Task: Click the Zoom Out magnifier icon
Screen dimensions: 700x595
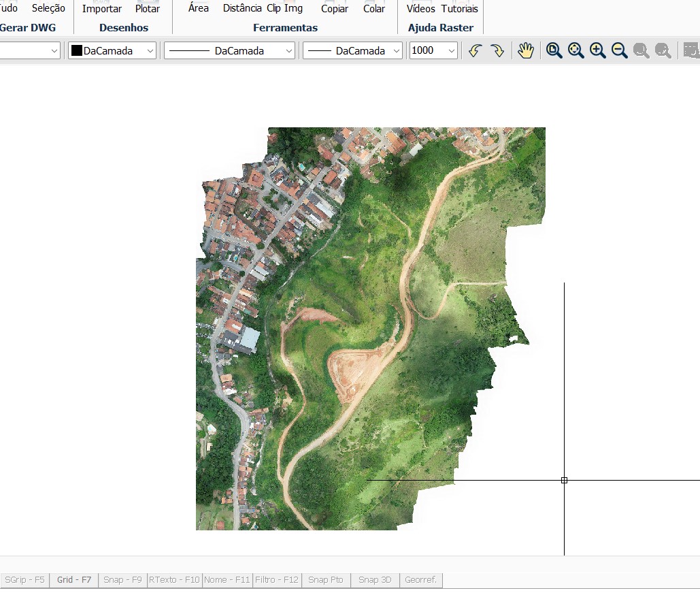Action: pos(619,50)
